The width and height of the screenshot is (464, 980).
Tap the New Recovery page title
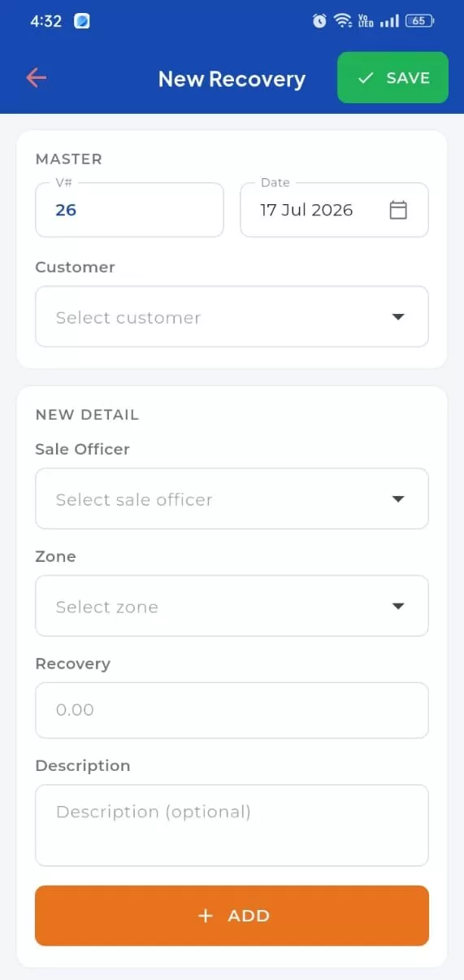tap(232, 79)
